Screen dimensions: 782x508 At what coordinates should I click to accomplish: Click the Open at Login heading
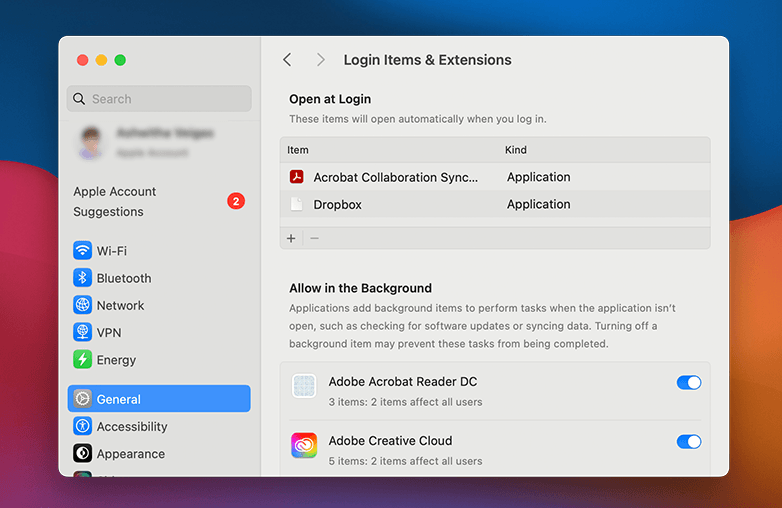pyautogui.click(x=330, y=99)
